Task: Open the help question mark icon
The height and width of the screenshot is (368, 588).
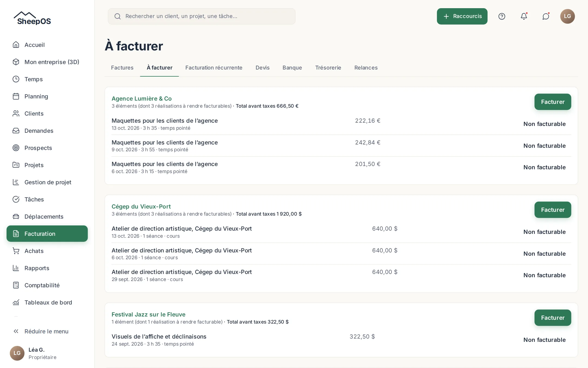Action: click(502, 16)
